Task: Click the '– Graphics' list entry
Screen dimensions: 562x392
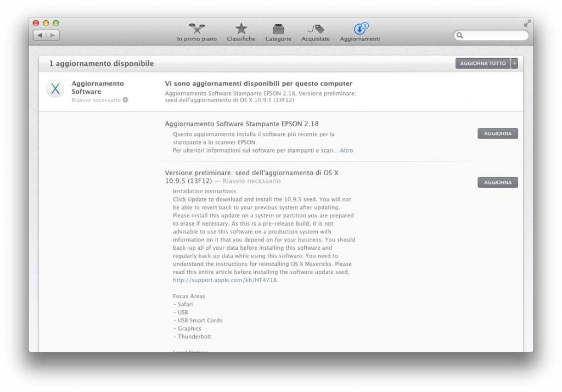Action: pos(187,328)
